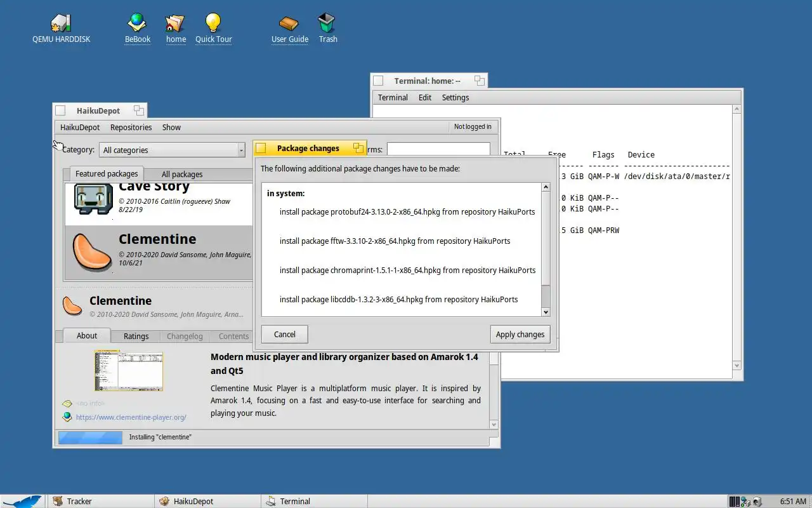
Task: Click the Terminal icon in Deskbar
Action: 271,501
